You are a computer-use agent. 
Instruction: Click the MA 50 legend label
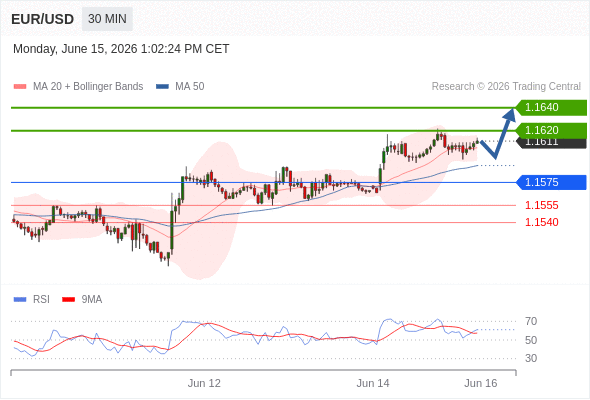(190, 87)
